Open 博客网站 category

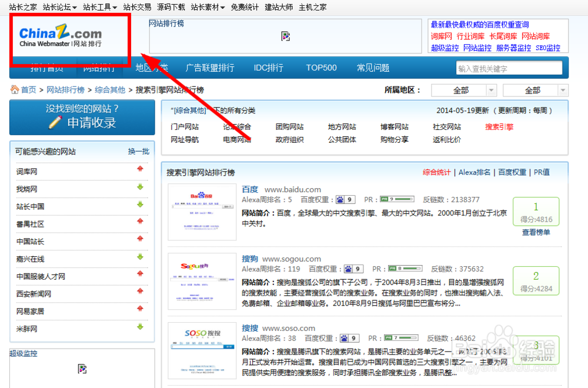[x=394, y=127]
